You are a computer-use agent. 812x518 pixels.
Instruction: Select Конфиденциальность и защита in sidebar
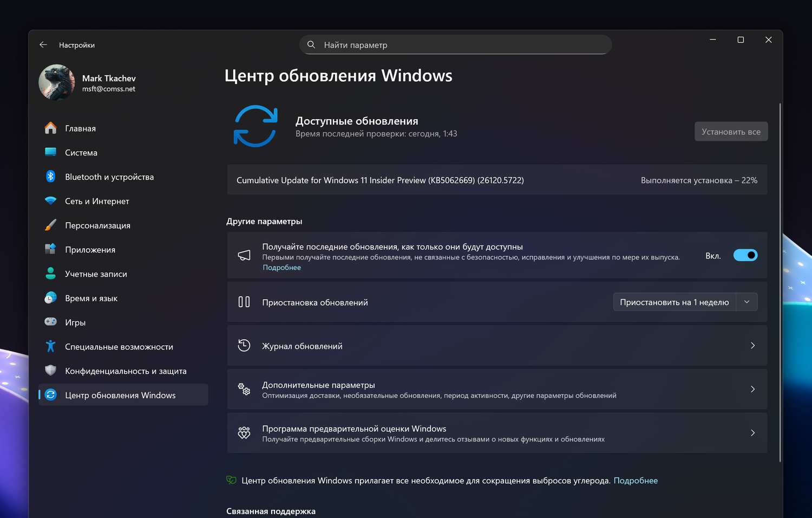coord(123,371)
